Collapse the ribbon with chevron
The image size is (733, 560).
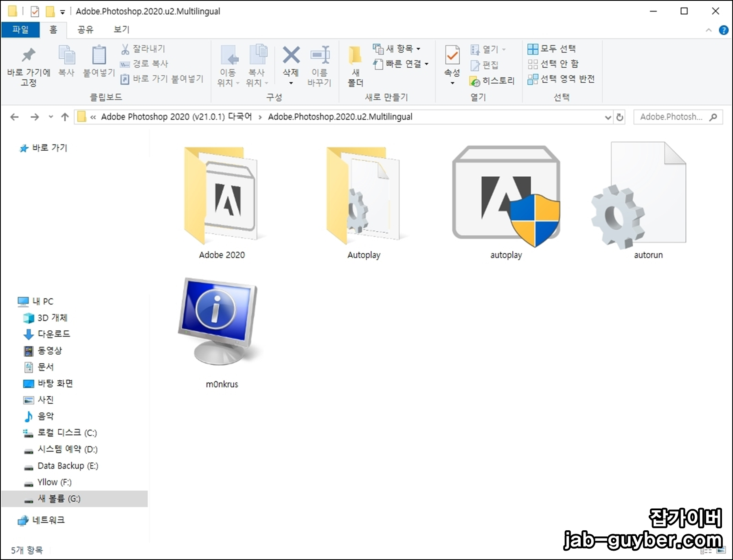point(709,30)
